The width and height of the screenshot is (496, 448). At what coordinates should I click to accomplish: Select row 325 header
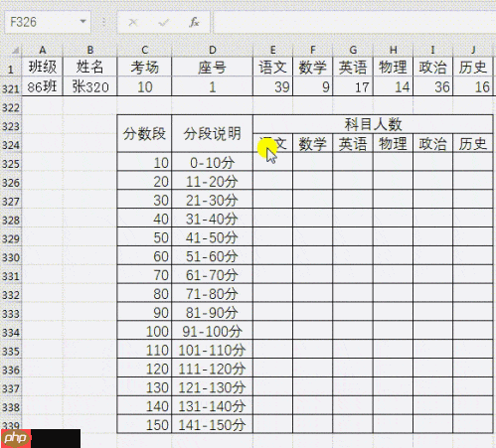(x=11, y=164)
